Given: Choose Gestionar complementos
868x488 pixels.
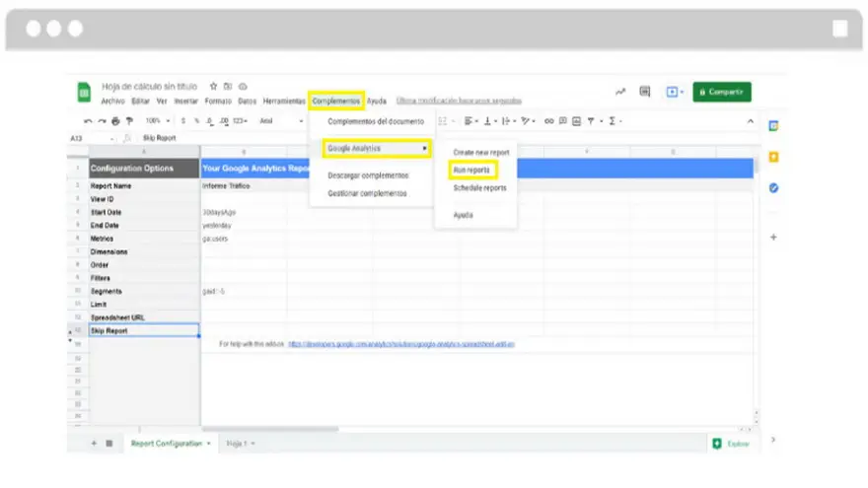Looking at the screenshot, I should 367,193.
